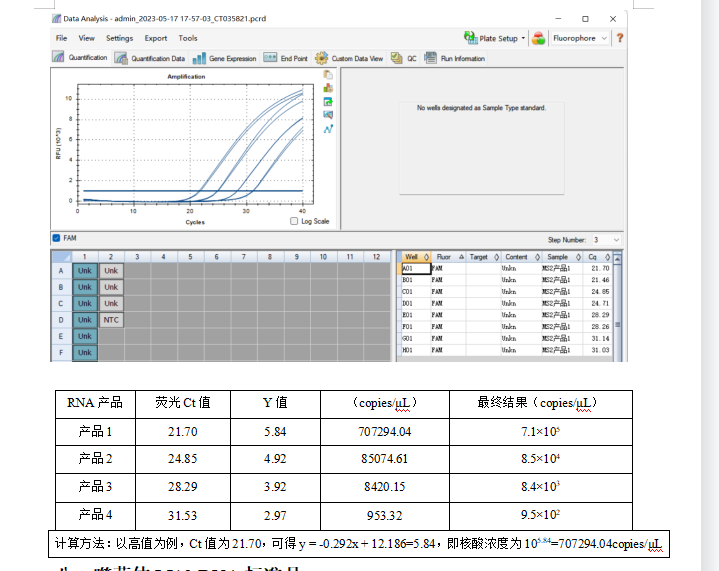The height and width of the screenshot is (571, 719).
Task: Select plate column header 12
Action: pos(376,257)
